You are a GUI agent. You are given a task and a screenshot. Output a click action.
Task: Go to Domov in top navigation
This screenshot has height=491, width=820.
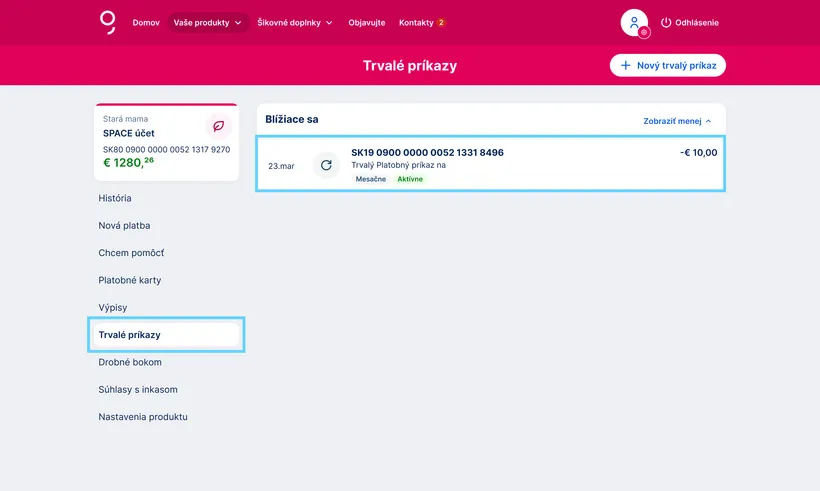click(146, 23)
